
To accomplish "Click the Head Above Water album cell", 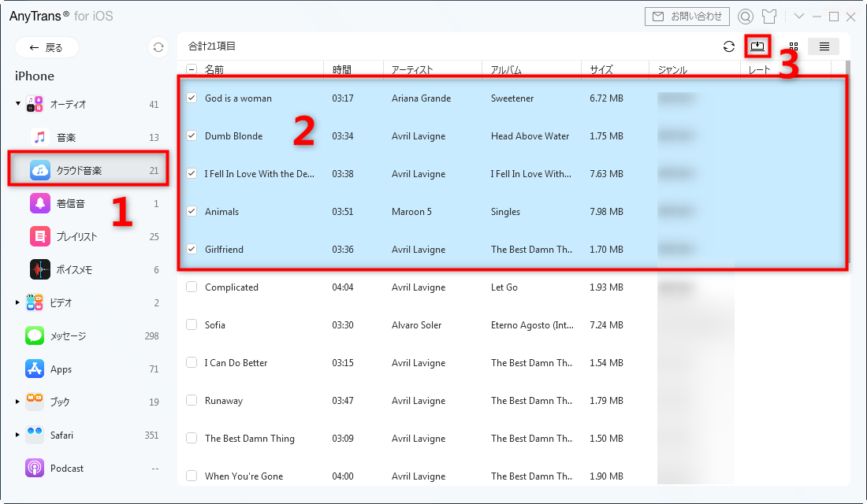I will click(x=530, y=136).
